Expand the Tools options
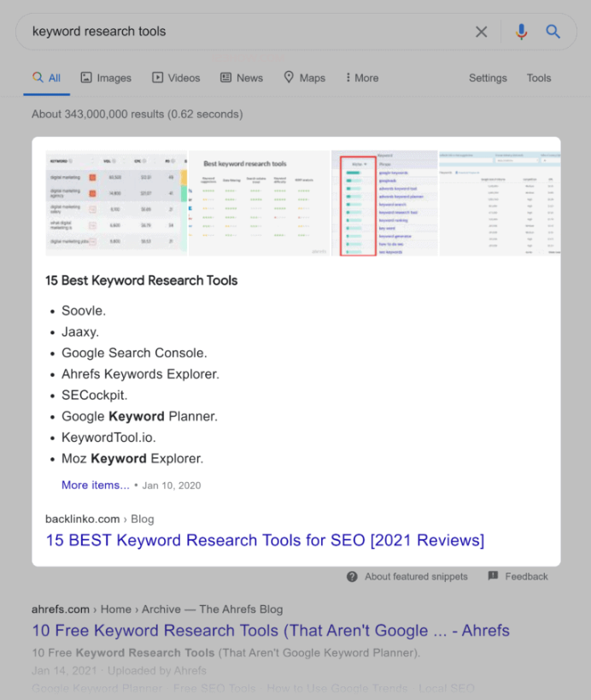 [x=539, y=78]
